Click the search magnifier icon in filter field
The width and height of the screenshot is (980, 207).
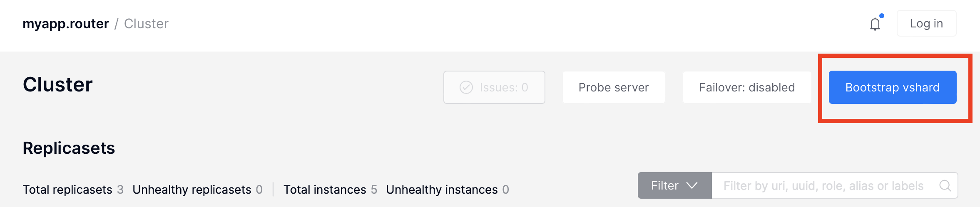(x=945, y=185)
